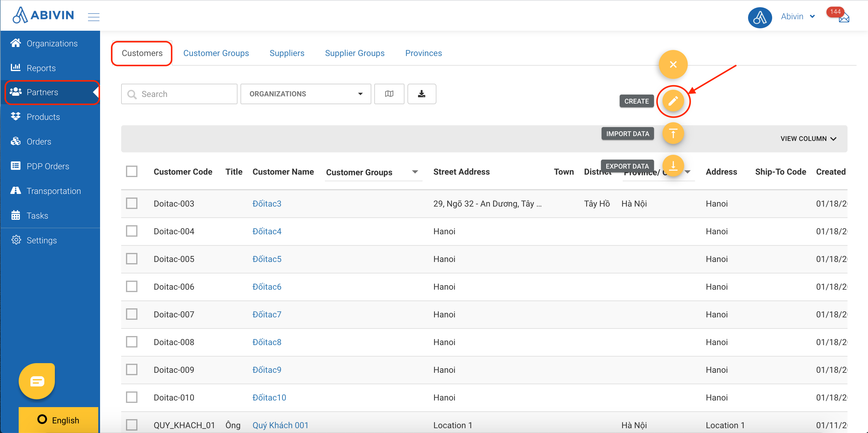Click the CREATE label button
This screenshot has height=433, width=868.
coord(637,101)
